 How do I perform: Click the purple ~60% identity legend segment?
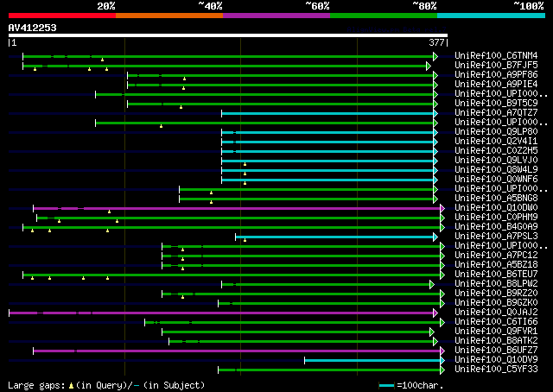pyautogui.click(x=276, y=16)
